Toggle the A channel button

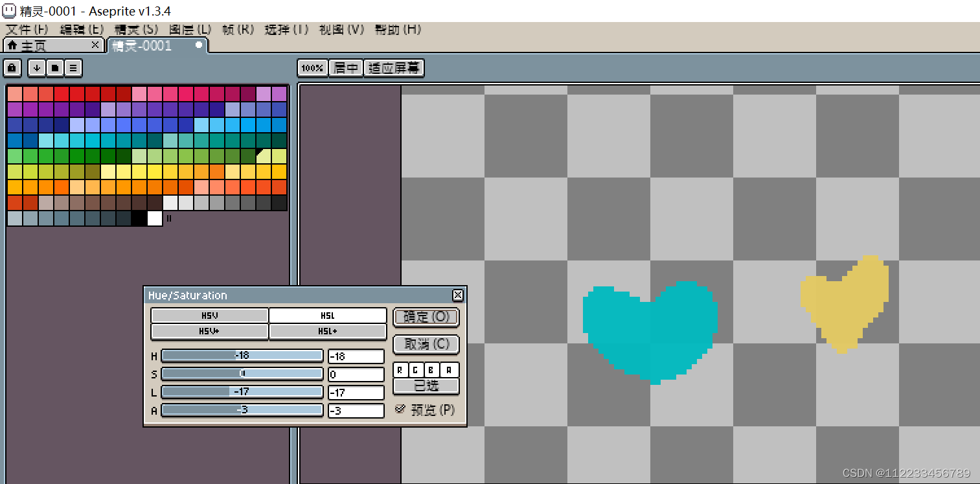point(451,370)
